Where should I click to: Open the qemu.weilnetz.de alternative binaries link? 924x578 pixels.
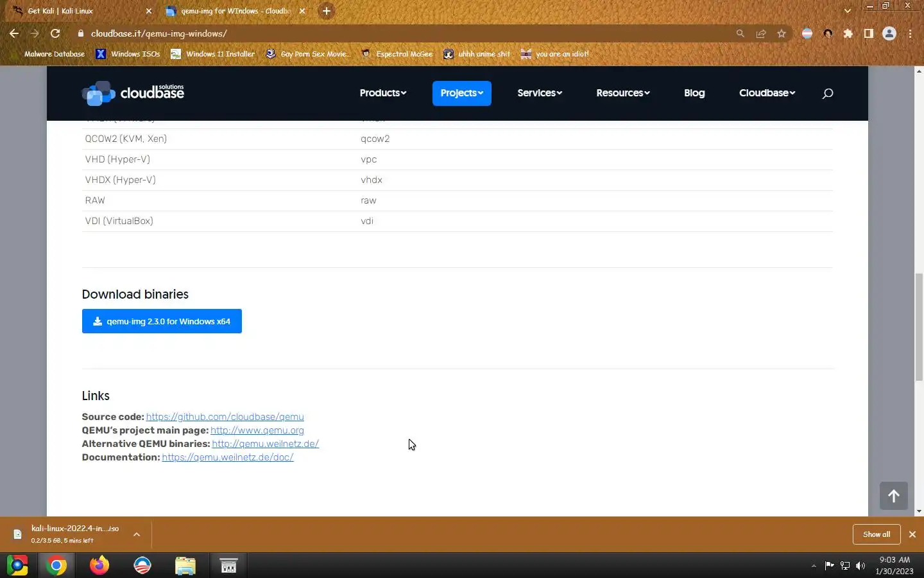[x=266, y=444]
